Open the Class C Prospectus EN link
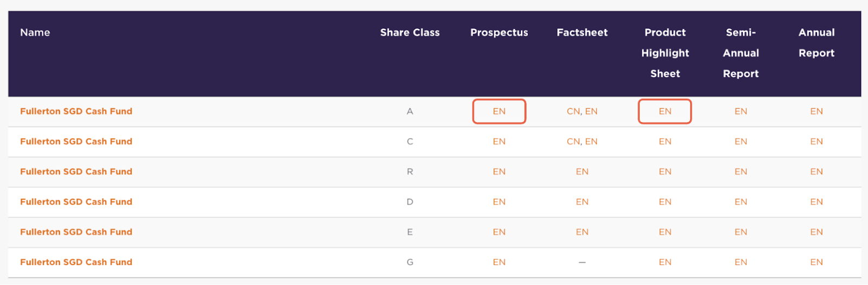868x285 pixels. tap(499, 142)
